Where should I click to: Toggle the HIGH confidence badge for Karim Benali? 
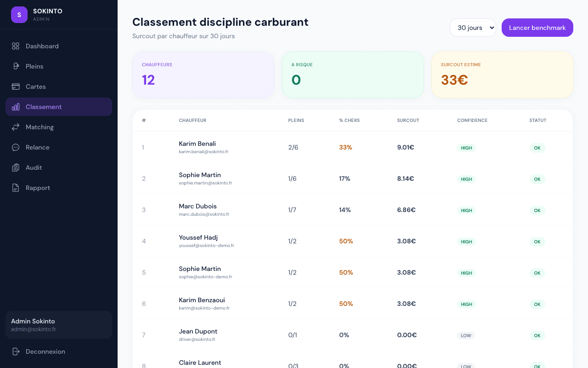tap(466, 148)
